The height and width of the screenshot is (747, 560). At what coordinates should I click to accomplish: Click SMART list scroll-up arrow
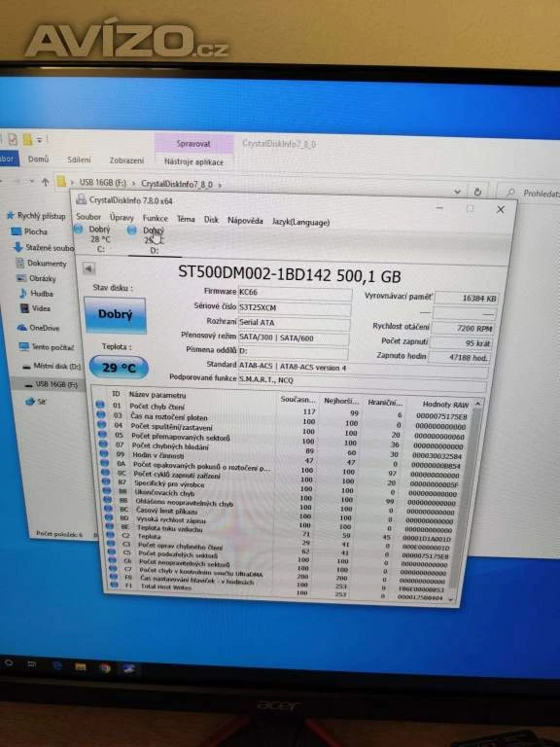(x=477, y=404)
